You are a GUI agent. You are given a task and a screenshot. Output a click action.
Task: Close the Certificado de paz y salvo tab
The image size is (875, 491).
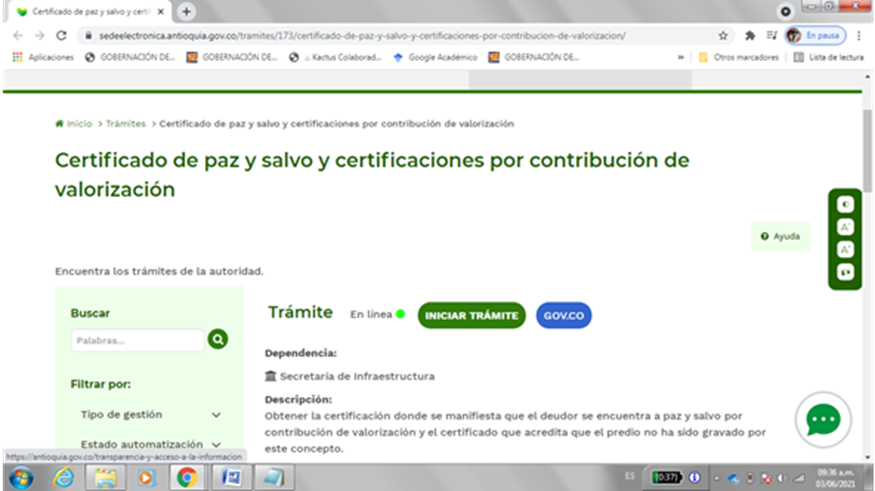161,12
